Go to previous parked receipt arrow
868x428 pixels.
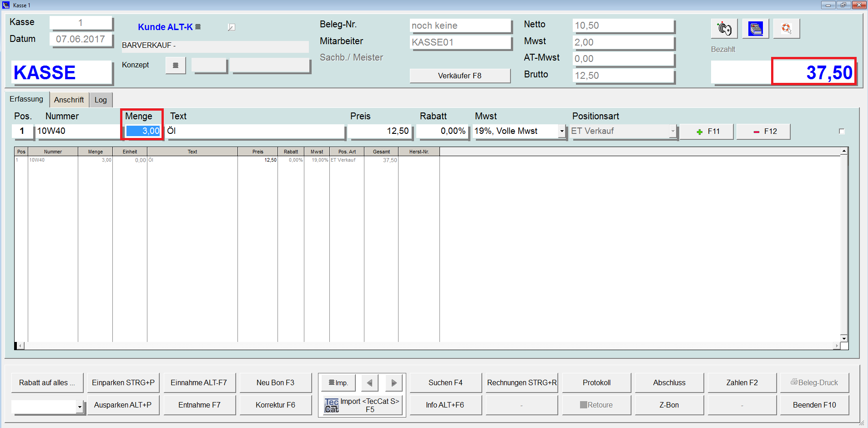tap(370, 383)
